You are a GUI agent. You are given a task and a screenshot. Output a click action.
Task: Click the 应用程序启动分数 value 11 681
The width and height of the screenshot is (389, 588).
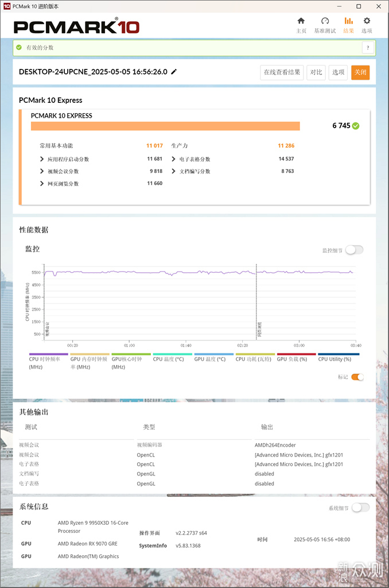(x=154, y=159)
